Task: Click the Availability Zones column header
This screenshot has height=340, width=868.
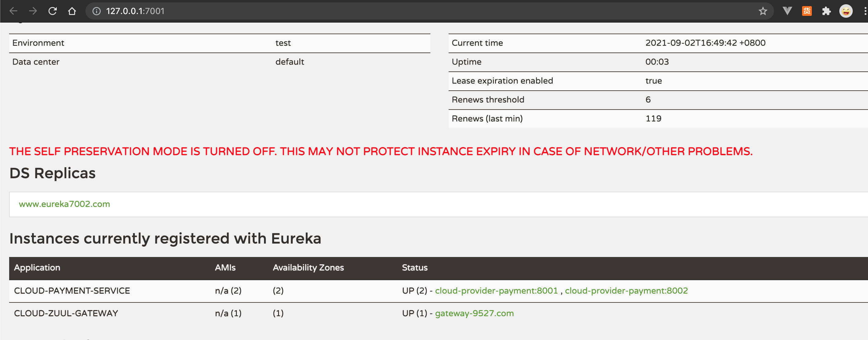Action: click(308, 268)
